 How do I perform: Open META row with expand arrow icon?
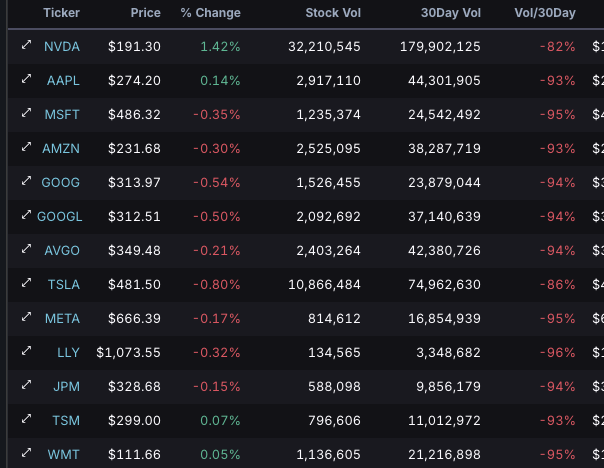[x=26, y=318]
